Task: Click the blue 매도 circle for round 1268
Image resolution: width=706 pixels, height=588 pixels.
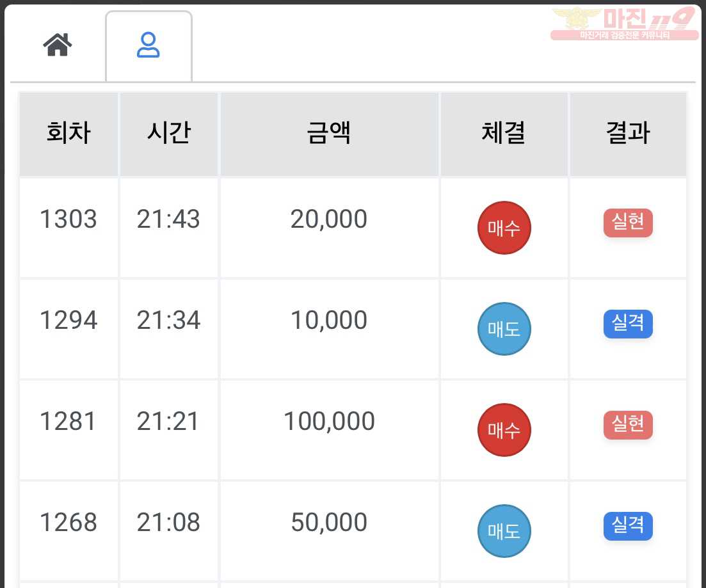Action: (504, 531)
